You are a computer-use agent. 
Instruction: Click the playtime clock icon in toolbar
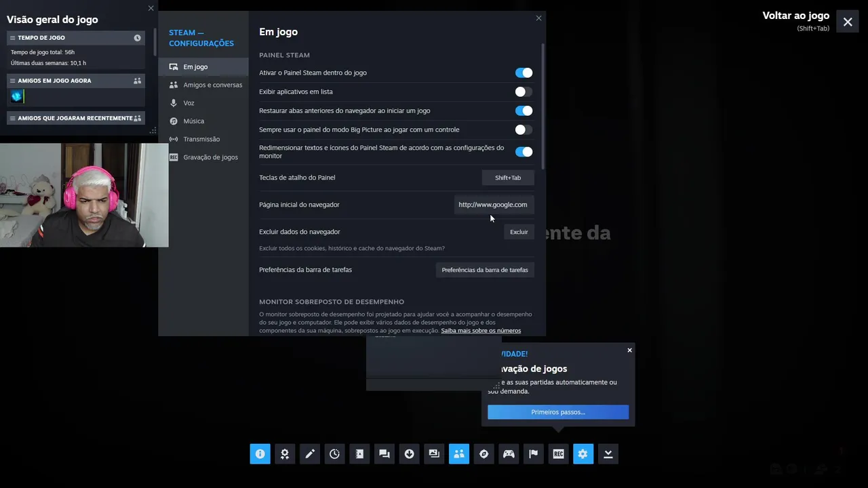tap(334, 454)
